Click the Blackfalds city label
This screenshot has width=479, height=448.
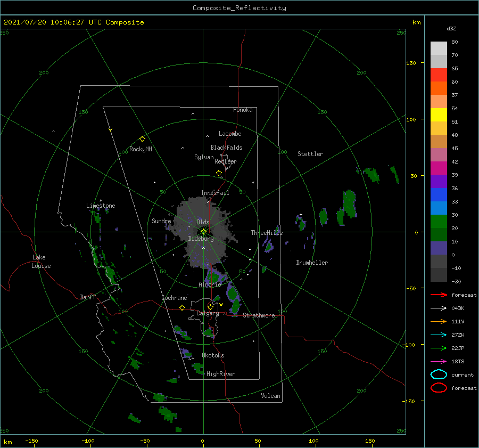(226, 148)
